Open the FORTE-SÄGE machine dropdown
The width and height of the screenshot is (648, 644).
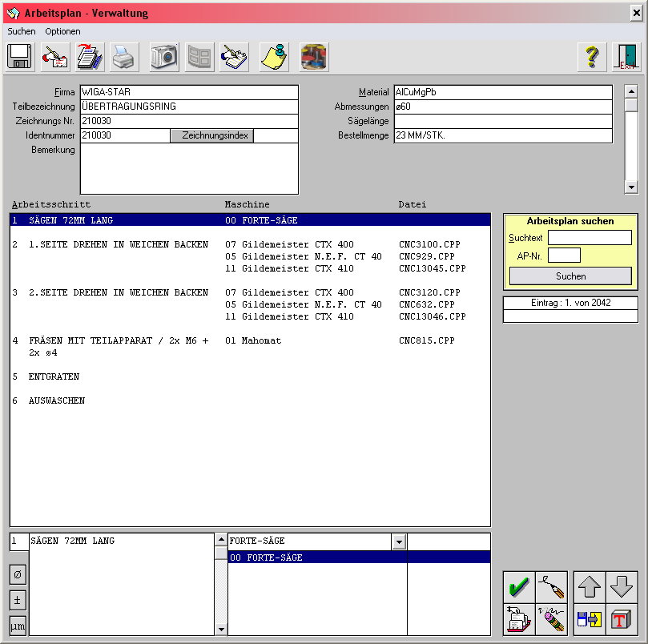pos(398,541)
